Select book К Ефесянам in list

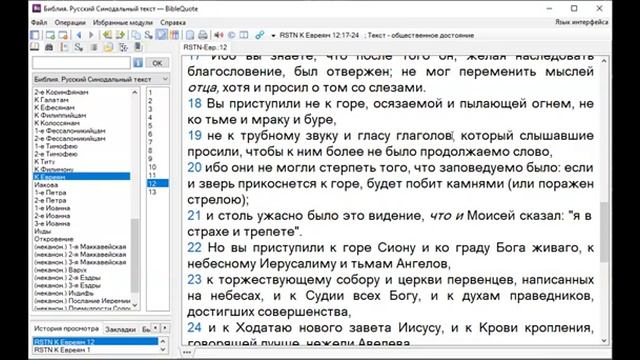(x=54, y=108)
